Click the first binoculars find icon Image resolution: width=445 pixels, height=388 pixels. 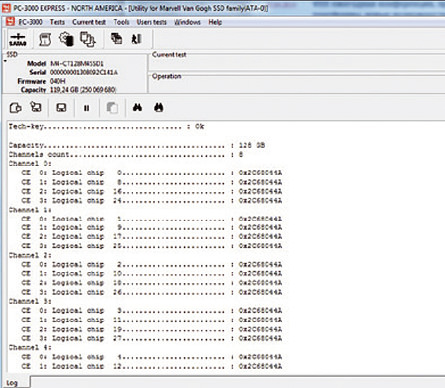[x=137, y=107]
